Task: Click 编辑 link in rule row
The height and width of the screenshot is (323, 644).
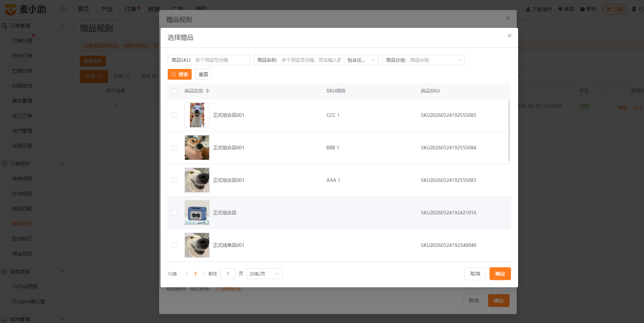Action: [x=622, y=108]
